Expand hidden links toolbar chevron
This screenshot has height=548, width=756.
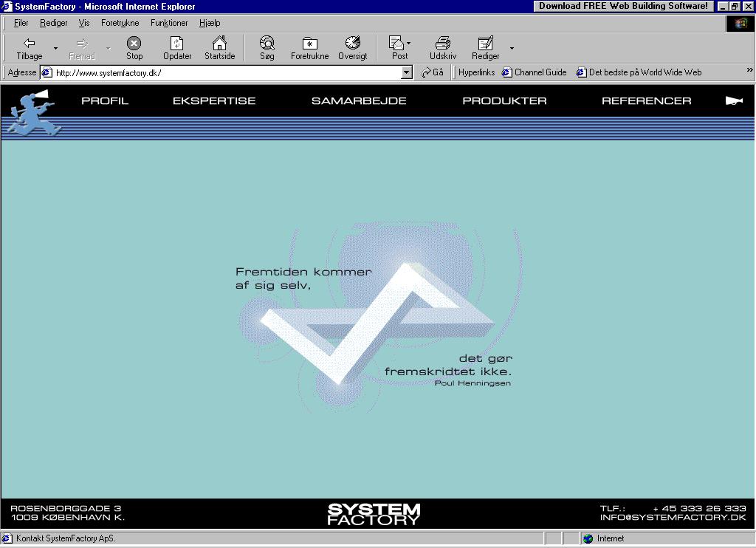[x=749, y=71]
